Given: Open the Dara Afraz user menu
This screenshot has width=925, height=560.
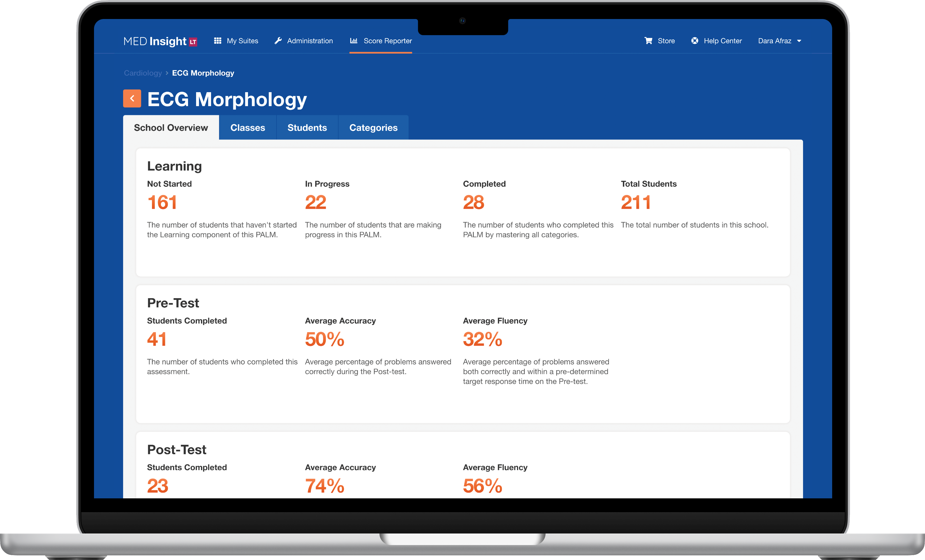Looking at the screenshot, I should [x=774, y=41].
